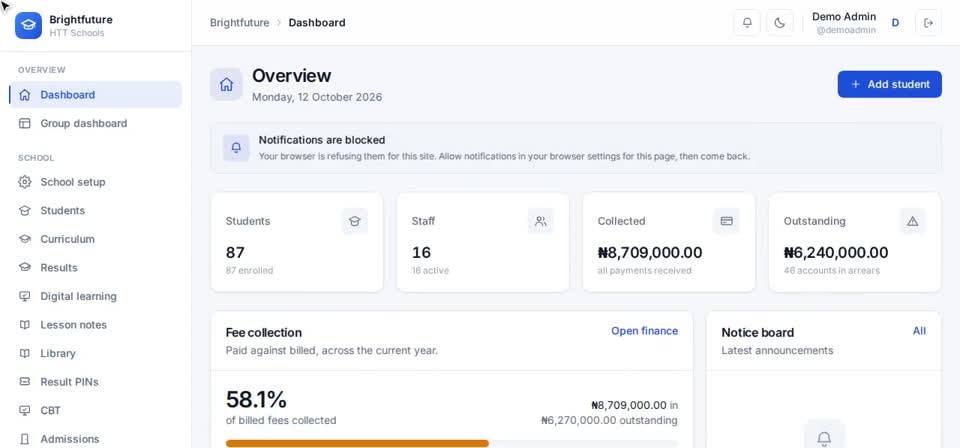Viewport: 960px width, 448px height.
Task: Click the Result PINs ticket icon
Action: (24, 382)
